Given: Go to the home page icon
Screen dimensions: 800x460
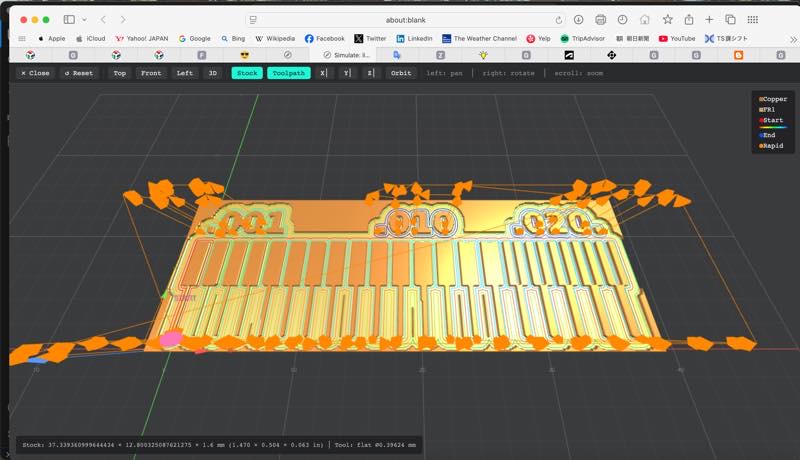Looking at the screenshot, I should click(645, 19).
